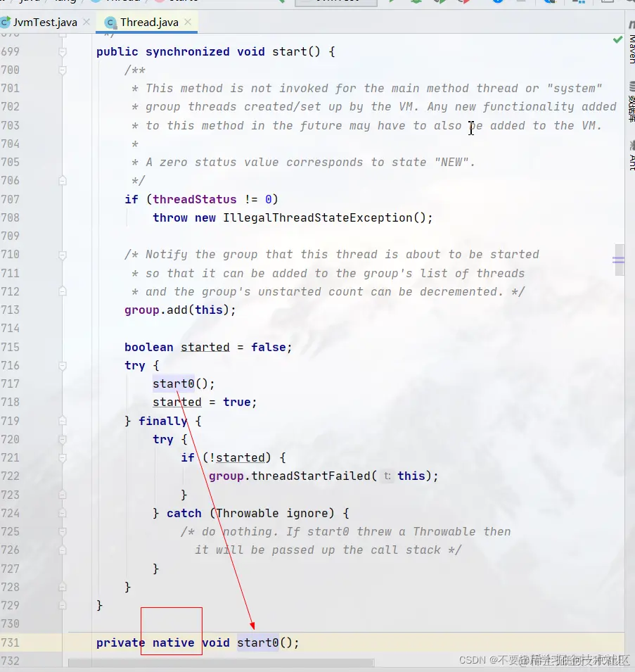Click threadStartFailed method call on line 722

pyautogui.click(x=310, y=476)
